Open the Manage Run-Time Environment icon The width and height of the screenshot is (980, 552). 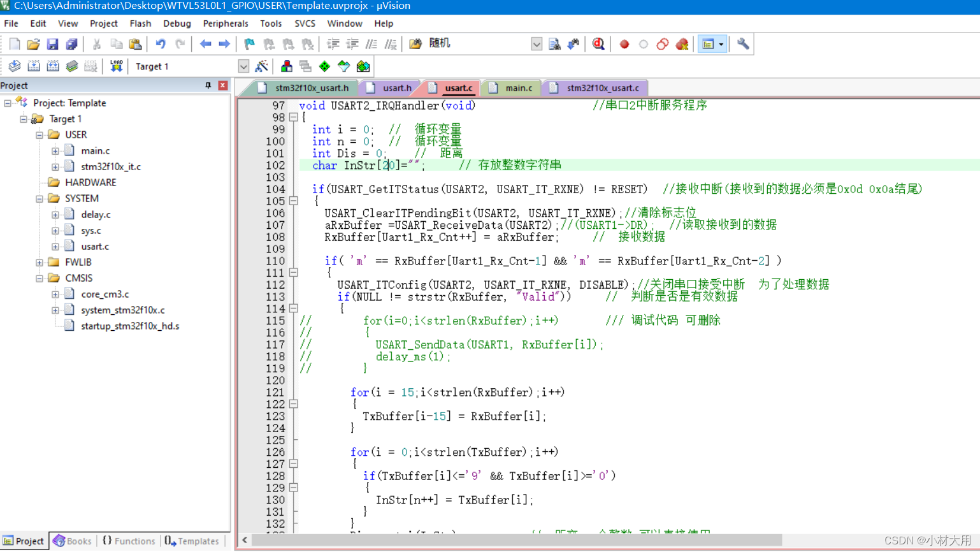325,66
